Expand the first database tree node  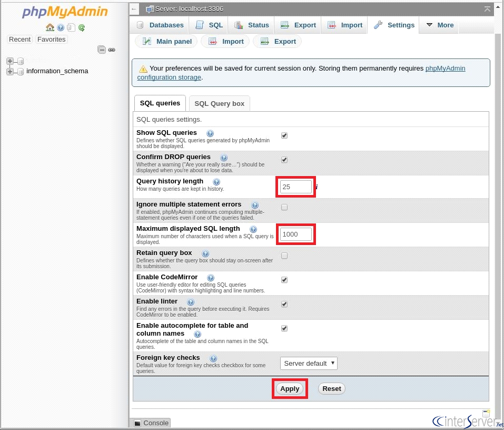[x=10, y=61]
